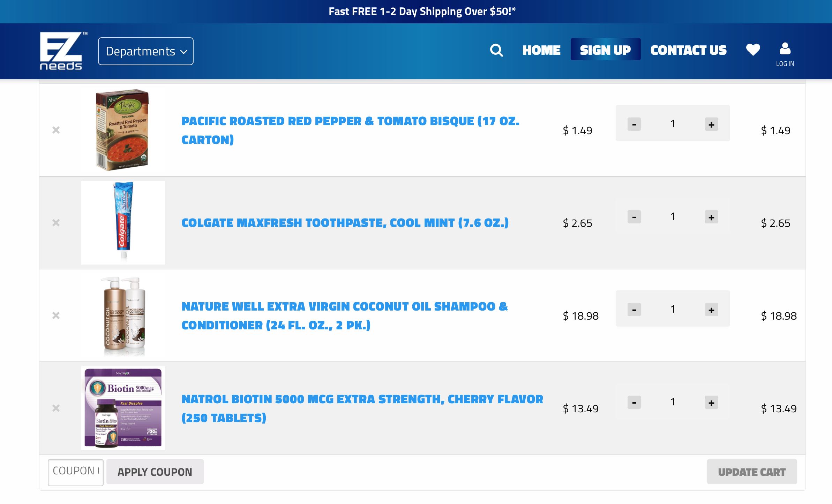Open the Nature Well Coconut Oil Shampoo link

click(345, 315)
